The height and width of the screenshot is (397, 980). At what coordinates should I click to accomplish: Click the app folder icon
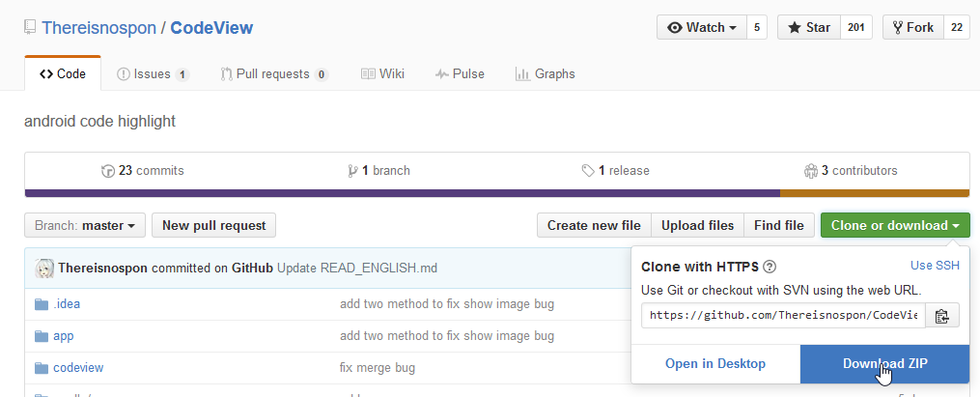42,336
